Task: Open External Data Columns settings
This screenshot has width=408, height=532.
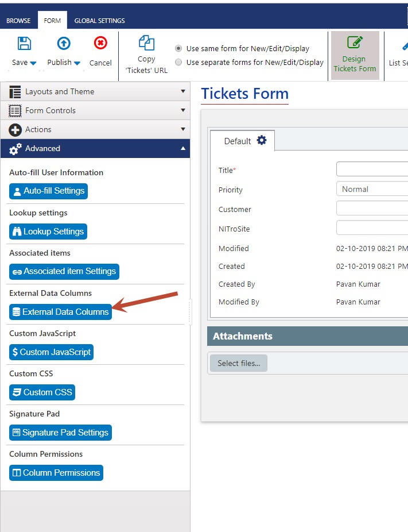Action: coord(60,312)
